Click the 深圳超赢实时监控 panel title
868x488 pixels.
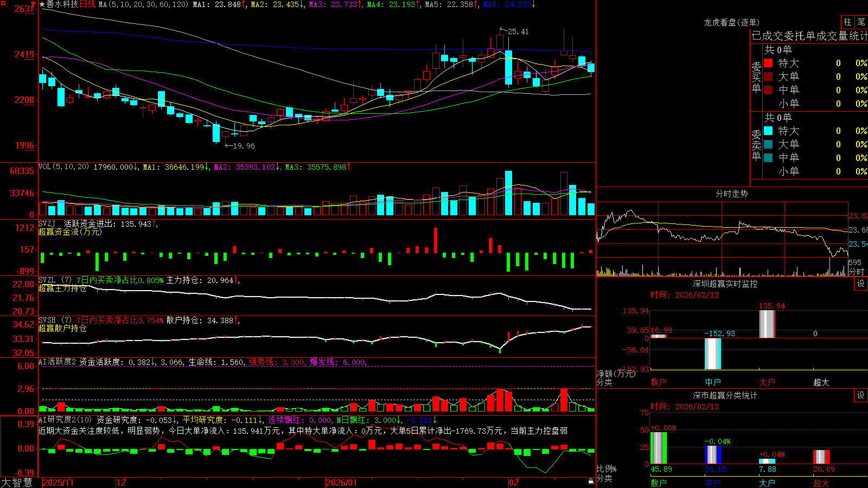click(x=725, y=284)
